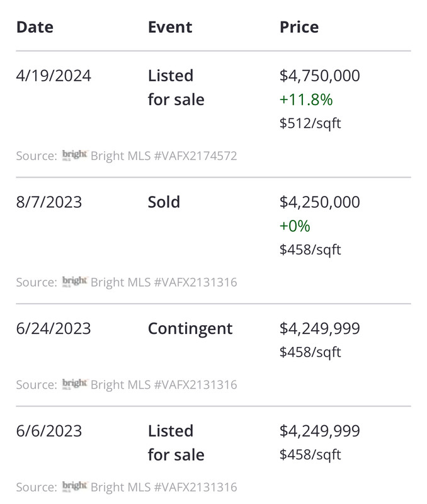The image size is (427, 504).
Task: Select the Contingent event label
Action: click(x=190, y=328)
